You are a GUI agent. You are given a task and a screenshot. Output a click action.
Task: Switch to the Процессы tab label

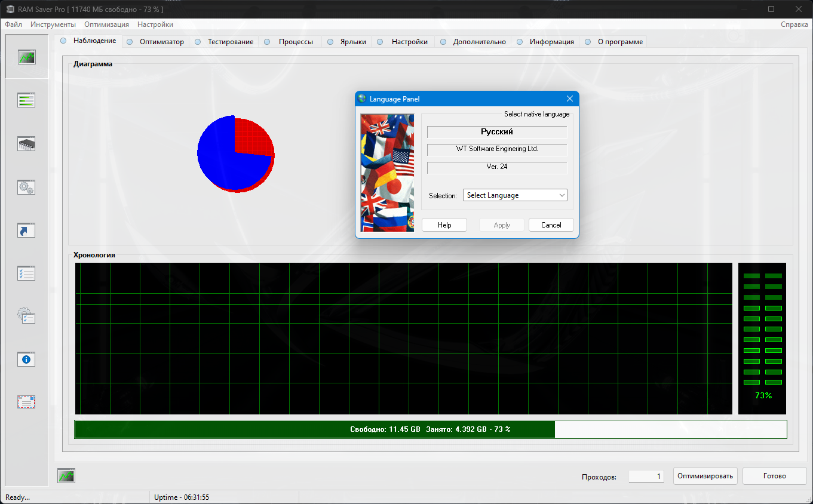296,42
